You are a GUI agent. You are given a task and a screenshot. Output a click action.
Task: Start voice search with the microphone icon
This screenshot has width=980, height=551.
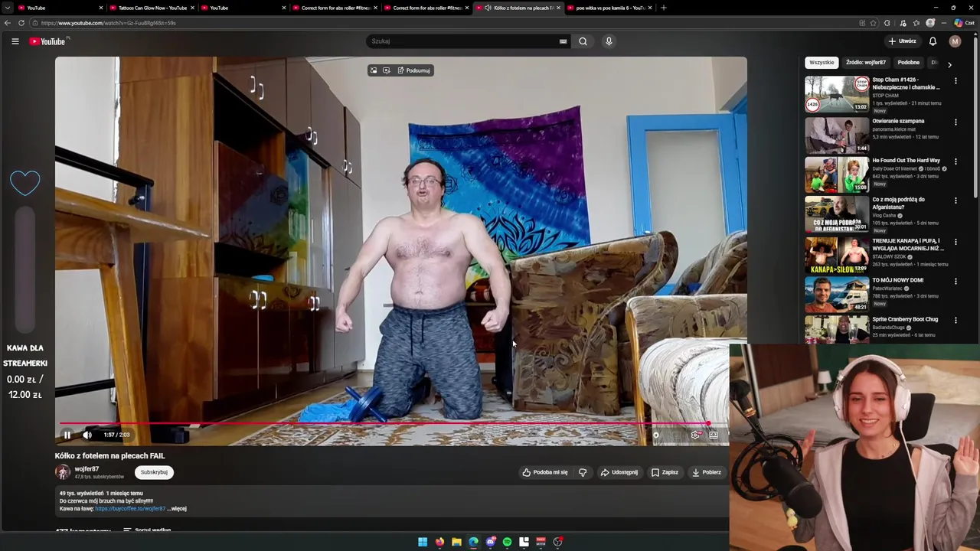(x=609, y=41)
